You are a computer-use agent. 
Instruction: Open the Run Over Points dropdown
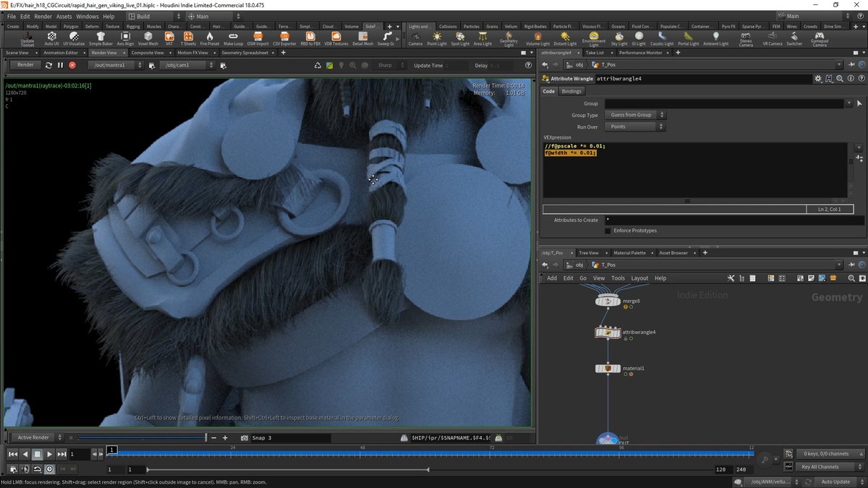point(634,127)
